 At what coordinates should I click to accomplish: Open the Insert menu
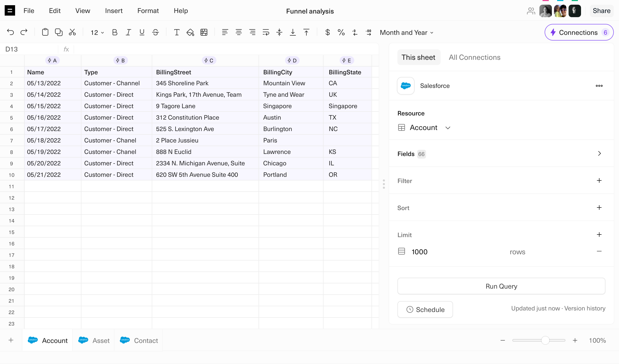(114, 11)
